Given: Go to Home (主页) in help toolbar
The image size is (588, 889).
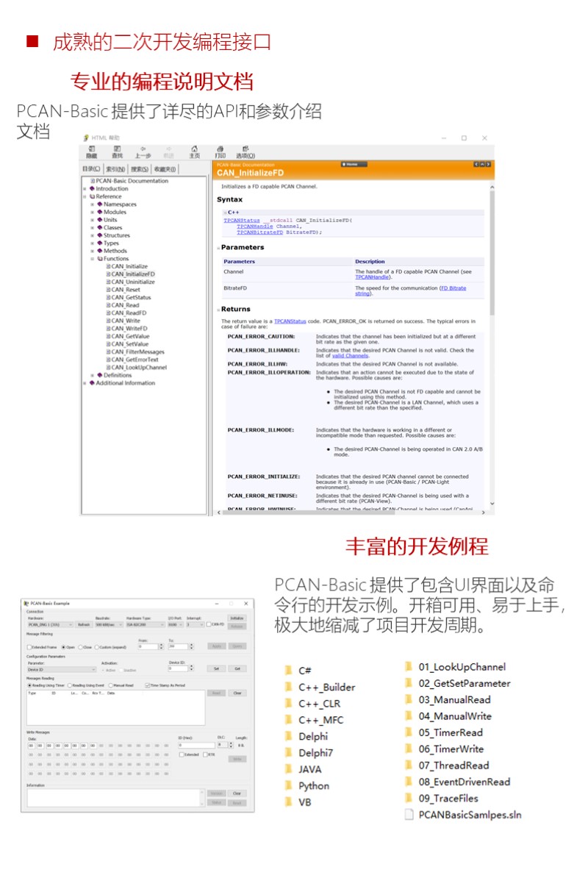Looking at the screenshot, I should [x=194, y=151].
